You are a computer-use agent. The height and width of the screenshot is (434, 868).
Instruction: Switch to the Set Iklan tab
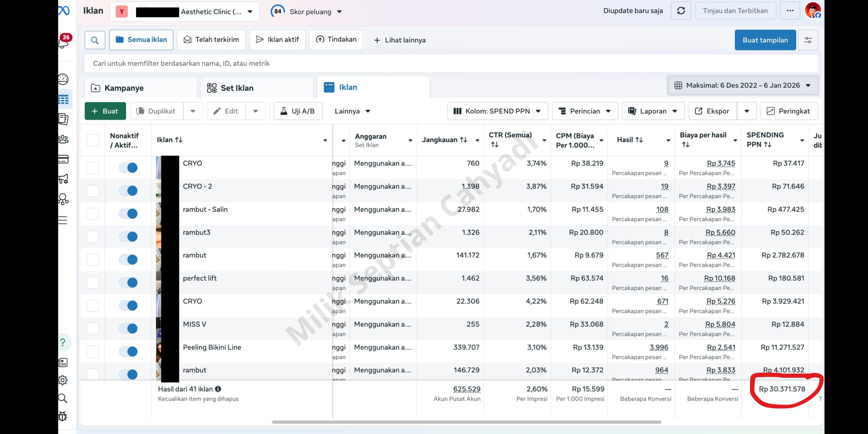(237, 88)
